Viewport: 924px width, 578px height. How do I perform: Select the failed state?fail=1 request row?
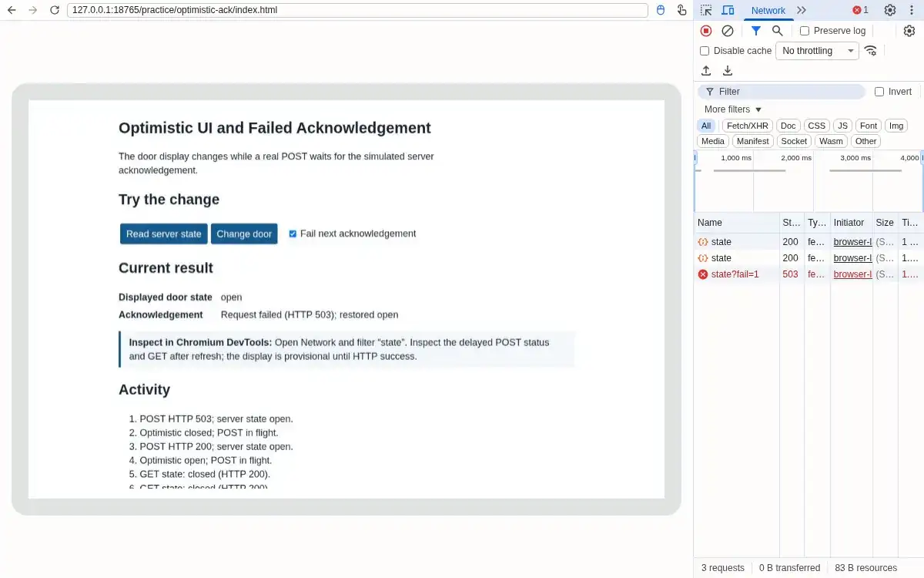click(x=808, y=274)
